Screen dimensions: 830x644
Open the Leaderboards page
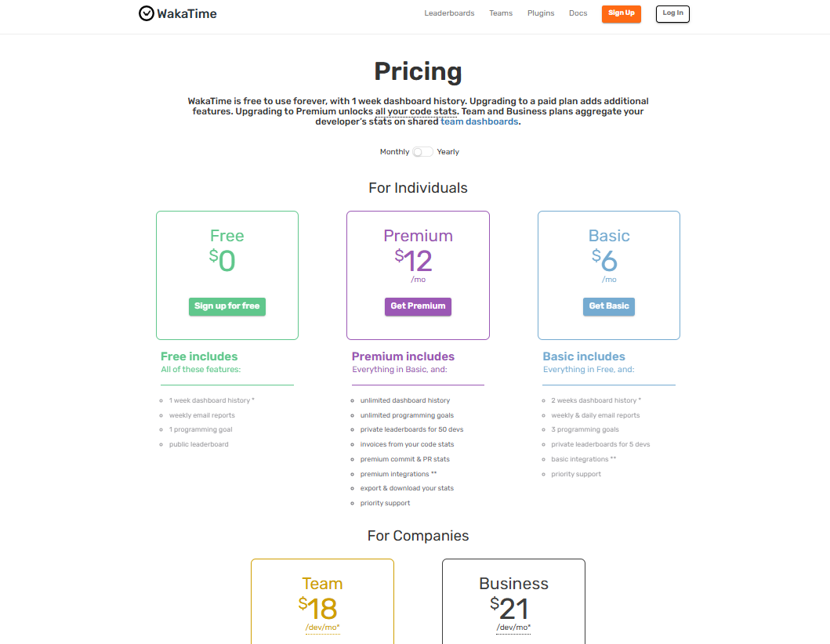pyautogui.click(x=449, y=13)
